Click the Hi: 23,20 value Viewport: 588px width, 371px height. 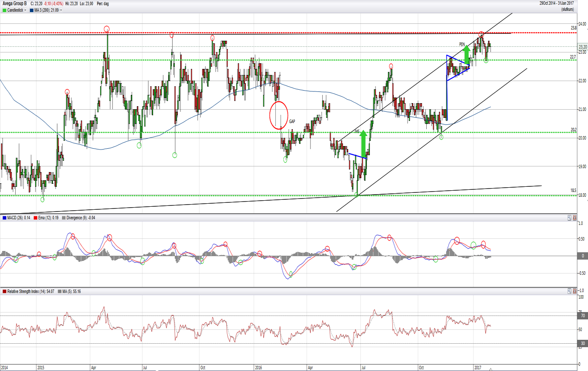click(72, 3)
